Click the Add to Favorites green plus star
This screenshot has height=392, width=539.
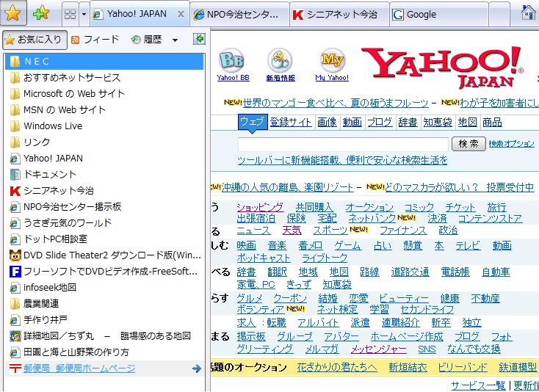[41, 13]
